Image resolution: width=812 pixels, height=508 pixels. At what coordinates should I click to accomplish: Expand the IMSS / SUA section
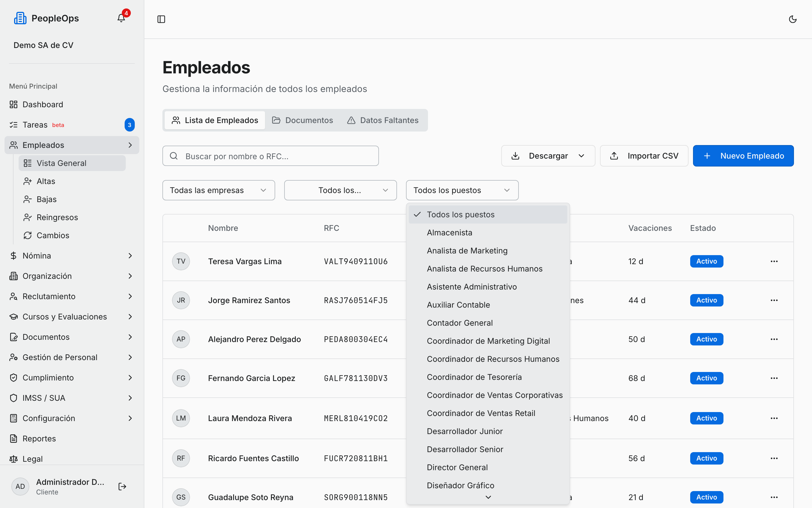click(72, 398)
